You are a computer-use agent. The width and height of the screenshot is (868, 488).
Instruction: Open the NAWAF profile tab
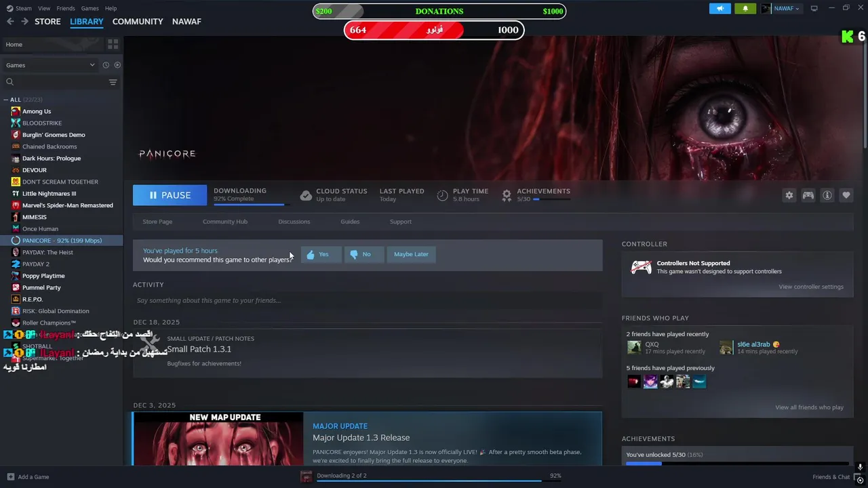[186, 22]
